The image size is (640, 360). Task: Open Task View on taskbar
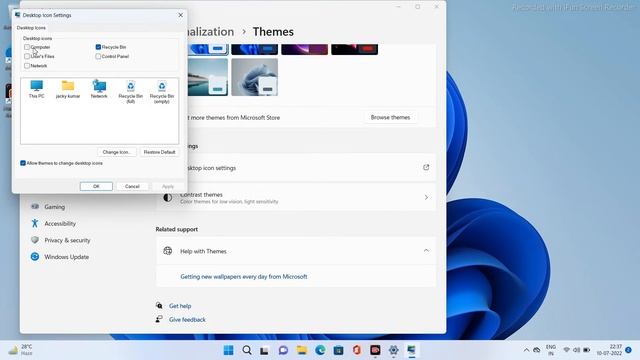tap(264, 350)
